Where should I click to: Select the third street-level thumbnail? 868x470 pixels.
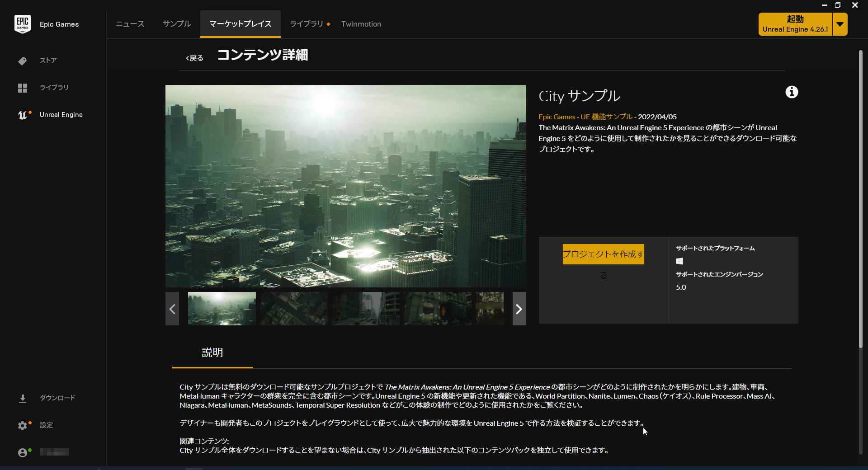pos(366,309)
